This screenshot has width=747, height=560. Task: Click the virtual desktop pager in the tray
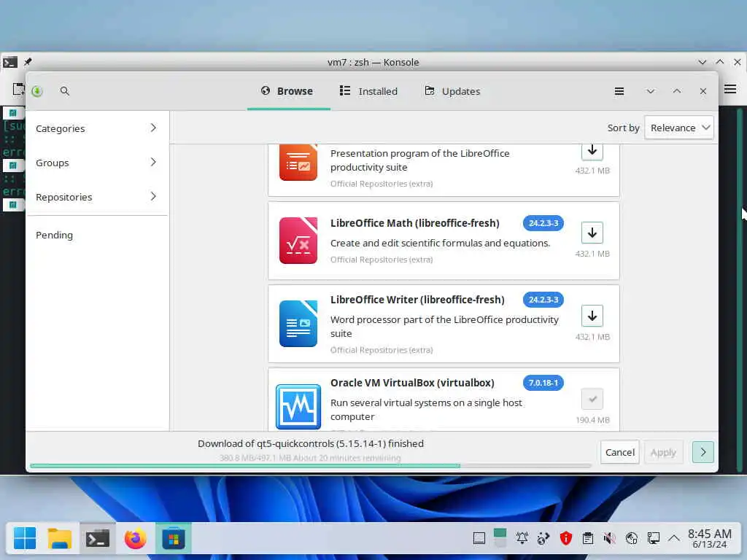click(x=500, y=538)
